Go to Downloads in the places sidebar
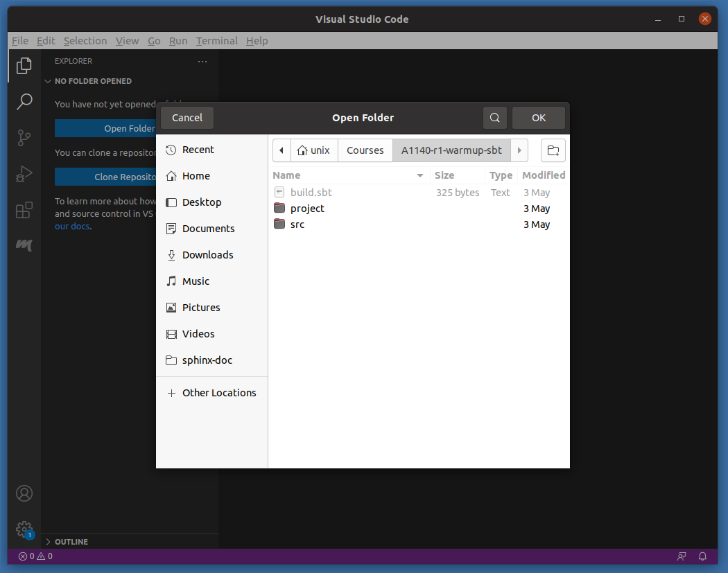The height and width of the screenshot is (573, 728). click(207, 255)
